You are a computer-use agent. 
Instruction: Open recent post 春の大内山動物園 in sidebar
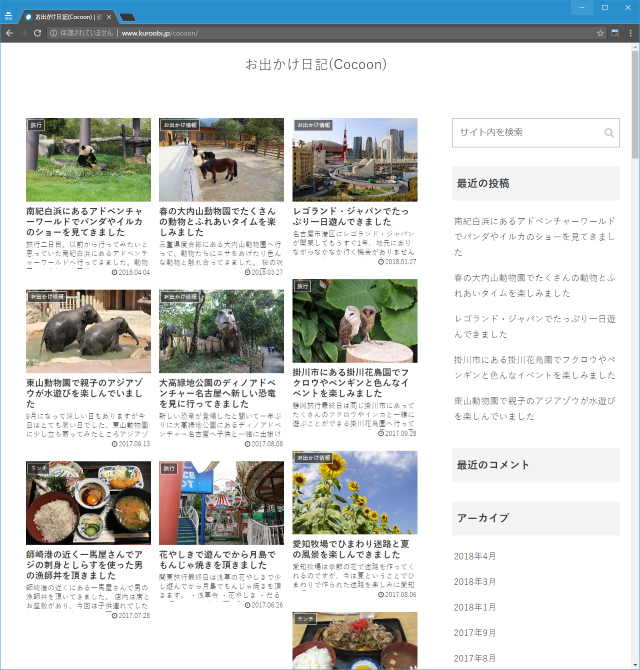[534, 285]
